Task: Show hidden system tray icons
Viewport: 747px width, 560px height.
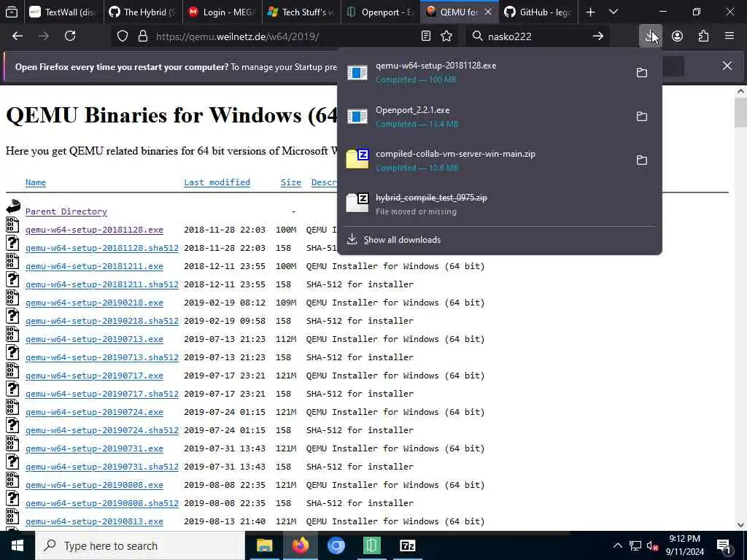Action: [617, 545]
